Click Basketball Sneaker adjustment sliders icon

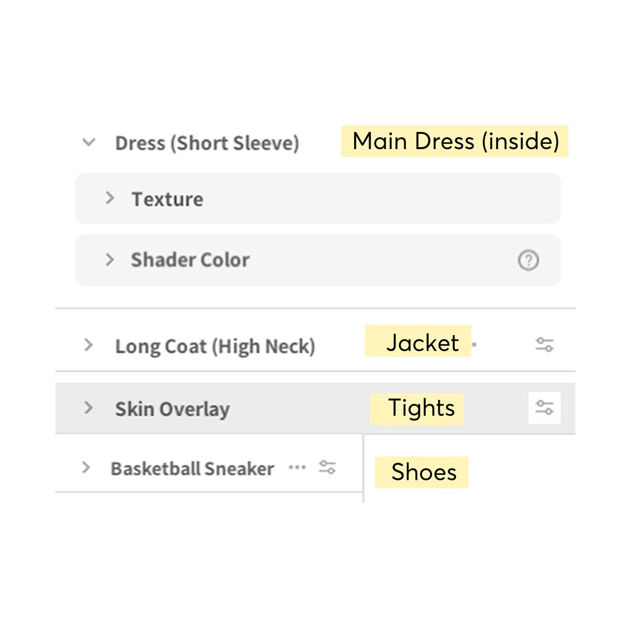(327, 467)
